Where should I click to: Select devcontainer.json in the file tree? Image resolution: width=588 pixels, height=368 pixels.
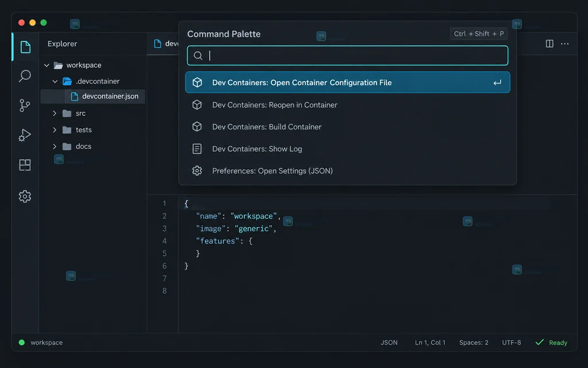(92, 97)
